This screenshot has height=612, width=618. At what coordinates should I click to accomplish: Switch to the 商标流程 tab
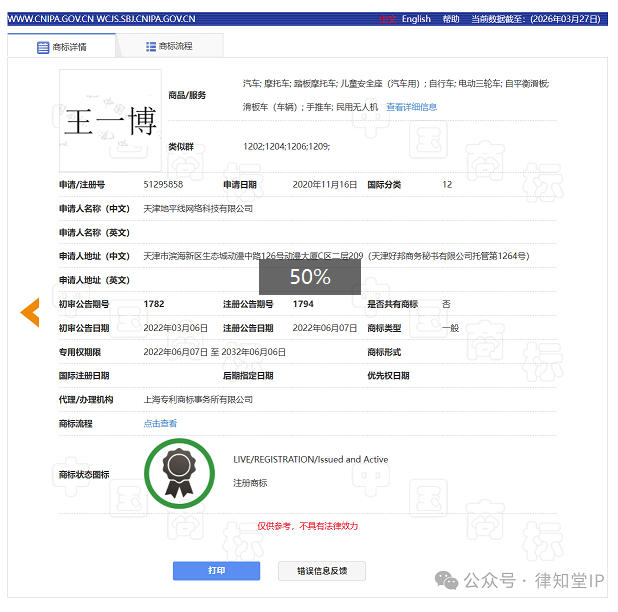click(169, 46)
